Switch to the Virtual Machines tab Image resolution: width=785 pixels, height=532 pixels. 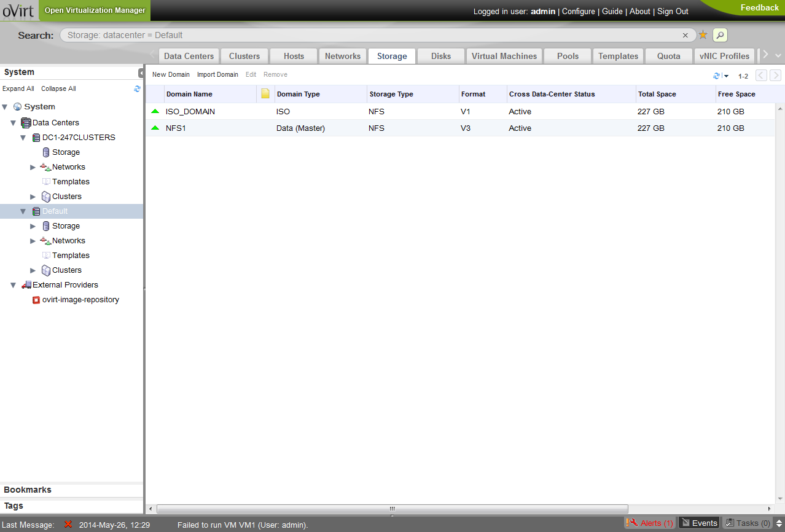click(x=504, y=56)
